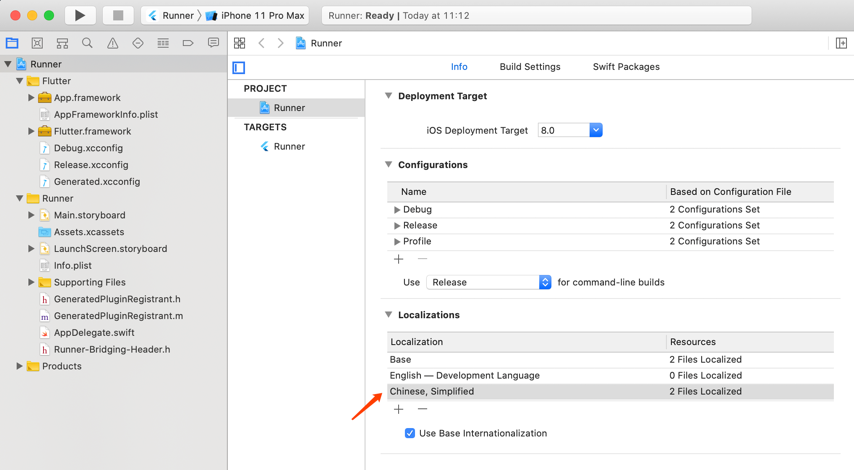Collapse the Deployment Target section
The image size is (854, 470).
388,96
